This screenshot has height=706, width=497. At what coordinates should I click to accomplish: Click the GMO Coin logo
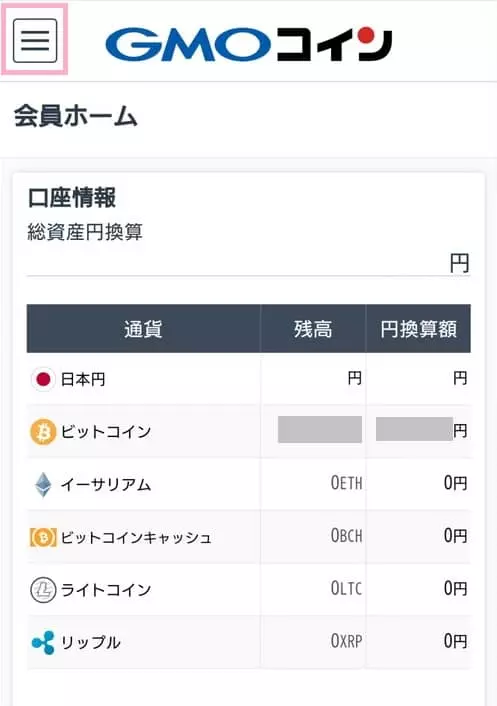coord(249,44)
